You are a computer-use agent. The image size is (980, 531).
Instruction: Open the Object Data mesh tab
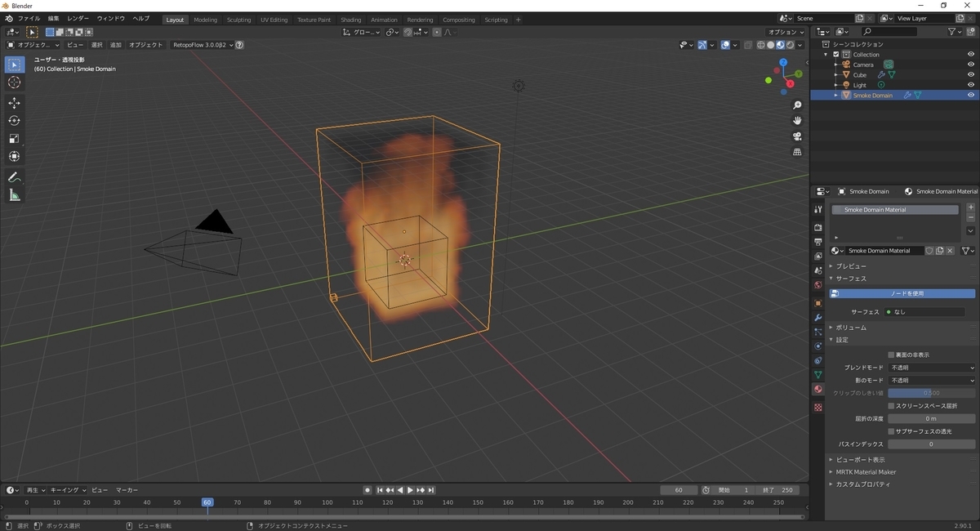[817, 375]
